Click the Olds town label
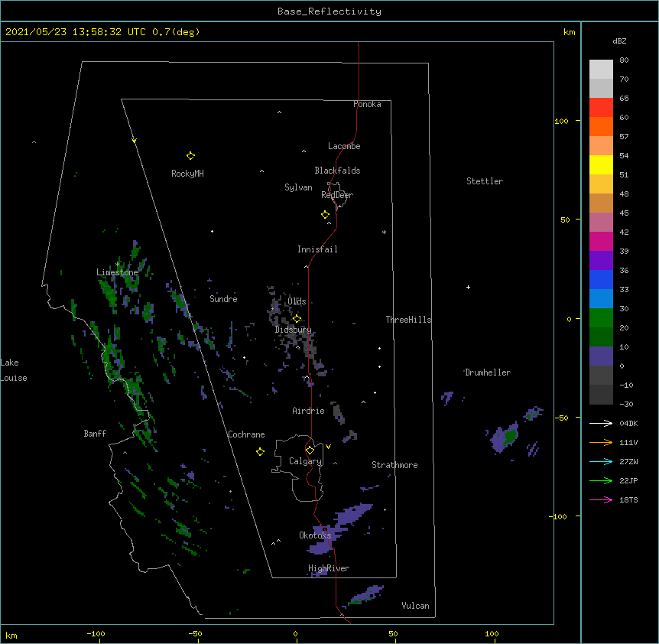This screenshot has height=644, width=659. click(x=297, y=301)
